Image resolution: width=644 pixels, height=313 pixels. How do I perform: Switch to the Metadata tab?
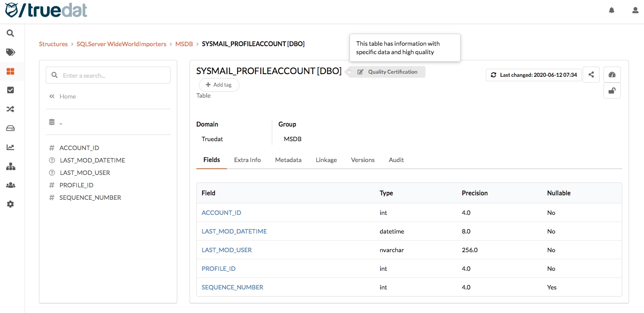tap(288, 160)
